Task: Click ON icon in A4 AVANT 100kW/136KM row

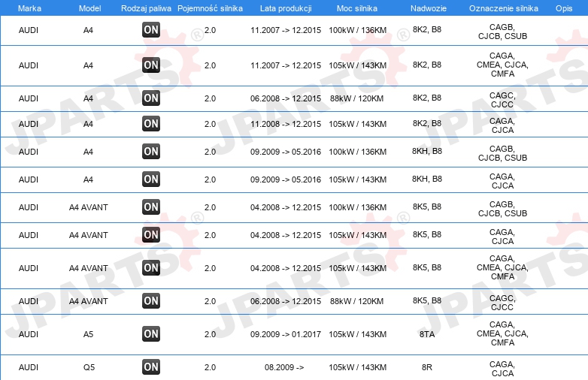Action: (x=151, y=207)
